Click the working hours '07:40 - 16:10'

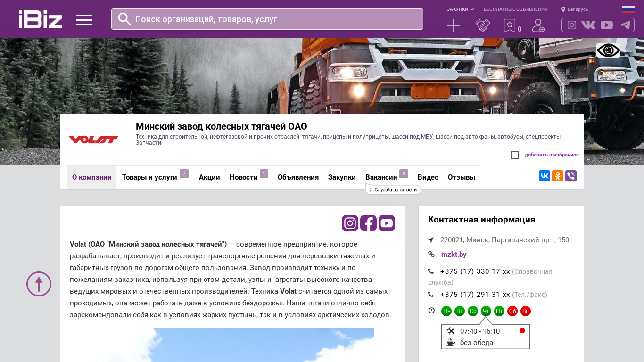click(x=480, y=331)
